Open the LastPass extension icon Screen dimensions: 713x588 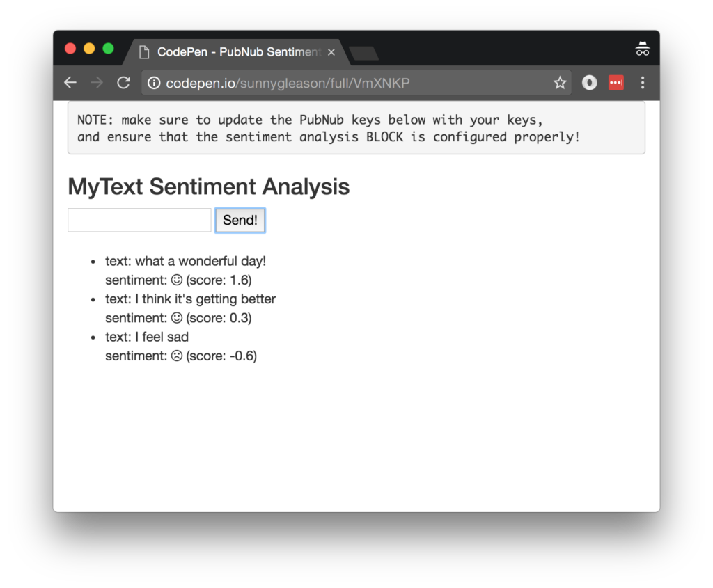pos(616,82)
